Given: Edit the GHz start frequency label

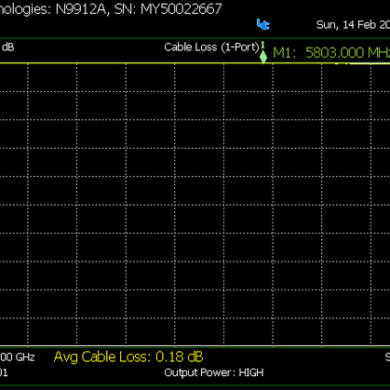Looking at the screenshot, I should click(x=17, y=357).
